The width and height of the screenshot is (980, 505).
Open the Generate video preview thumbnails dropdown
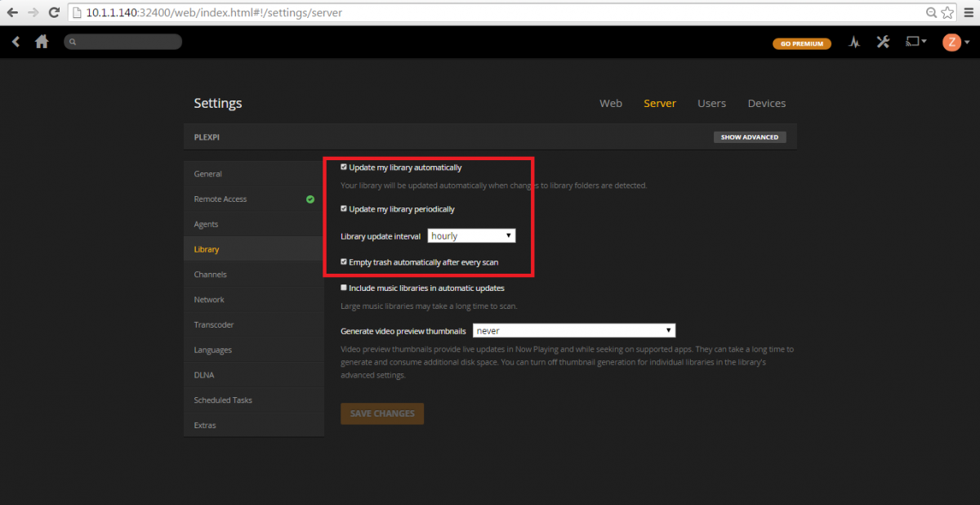(574, 330)
